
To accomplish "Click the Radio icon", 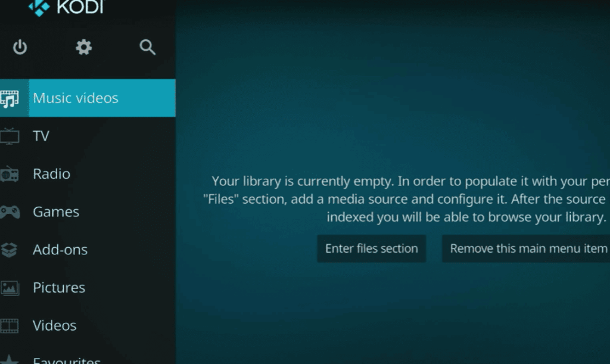I will pyautogui.click(x=10, y=174).
